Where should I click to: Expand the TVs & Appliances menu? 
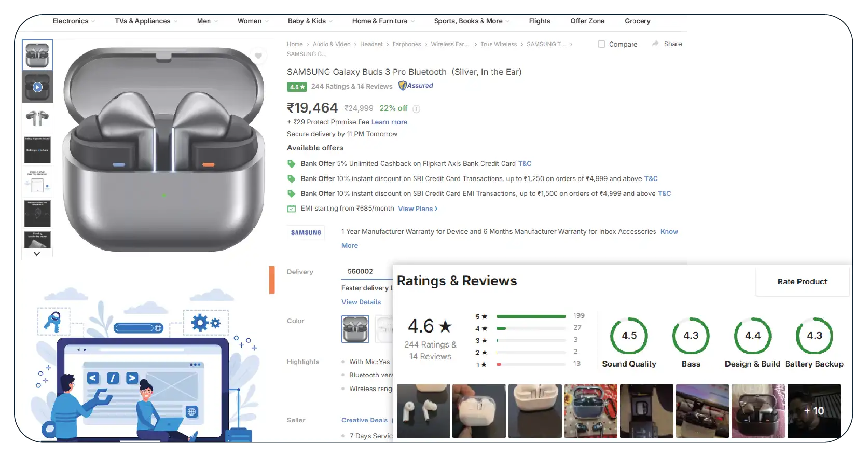[x=146, y=21]
